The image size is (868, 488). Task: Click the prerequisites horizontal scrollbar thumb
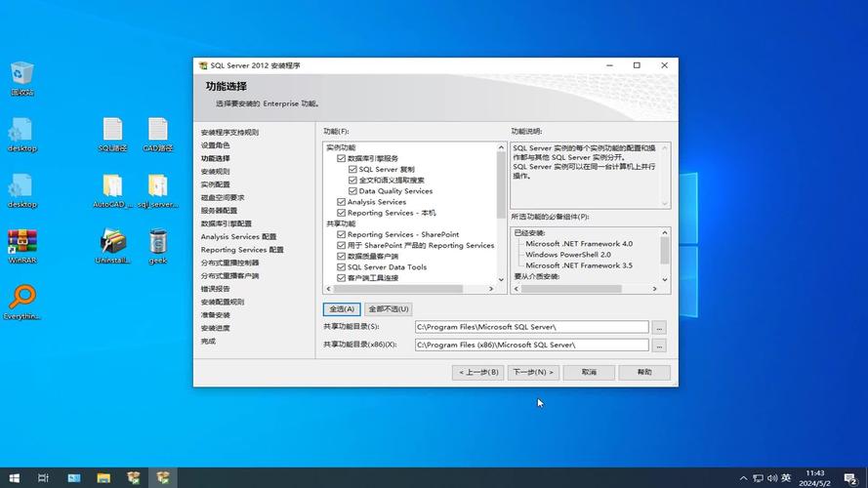[571, 289]
